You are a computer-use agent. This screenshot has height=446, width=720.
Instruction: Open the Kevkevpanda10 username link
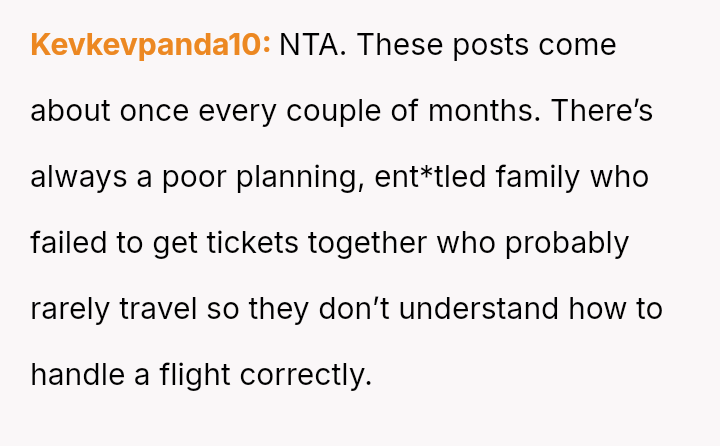[x=150, y=45]
